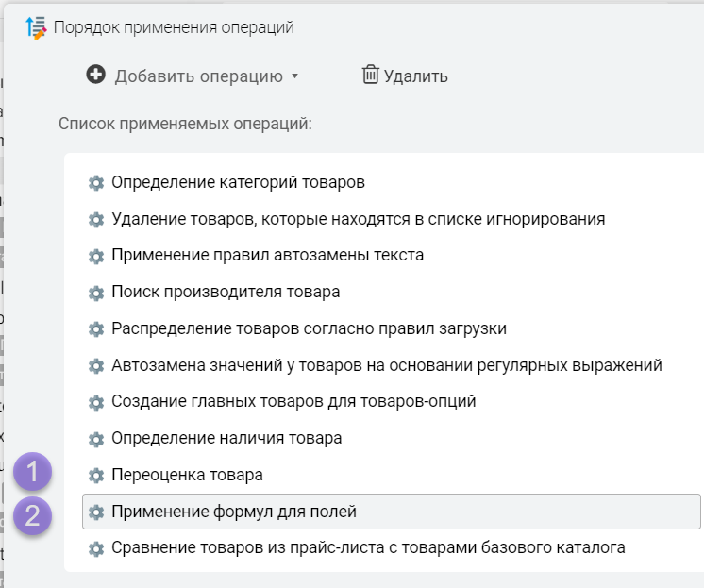The width and height of the screenshot is (704, 588).
Task: Click the operations order icon in title
Action: pyautogui.click(x=36, y=27)
